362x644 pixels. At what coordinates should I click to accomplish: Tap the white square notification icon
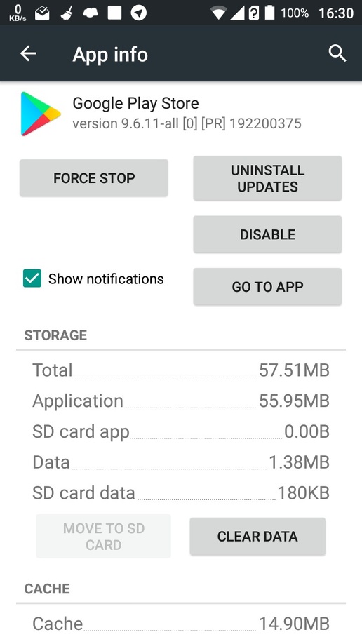click(114, 13)
